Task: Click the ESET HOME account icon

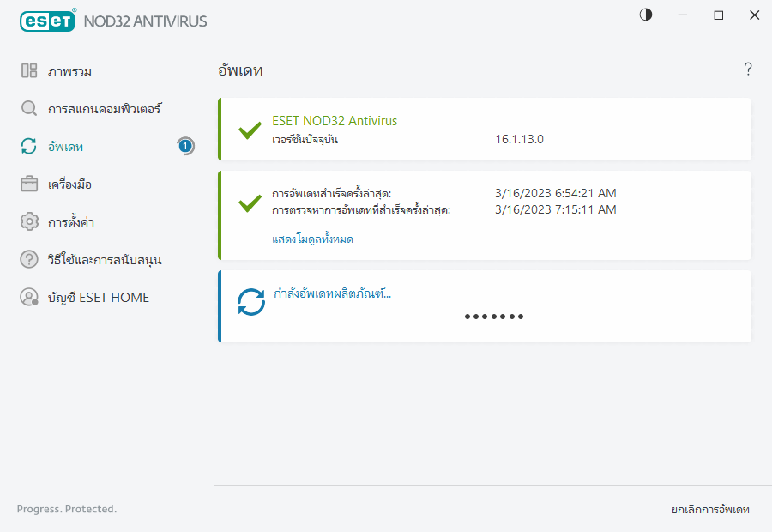Action: (x=29, y=298)
